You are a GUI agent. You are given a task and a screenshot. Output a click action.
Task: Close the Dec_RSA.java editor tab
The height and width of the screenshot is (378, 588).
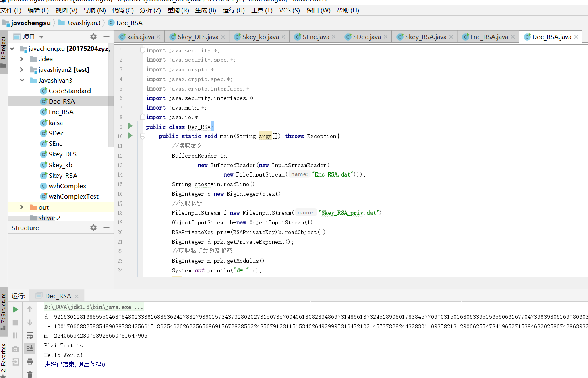pos(576,37)
